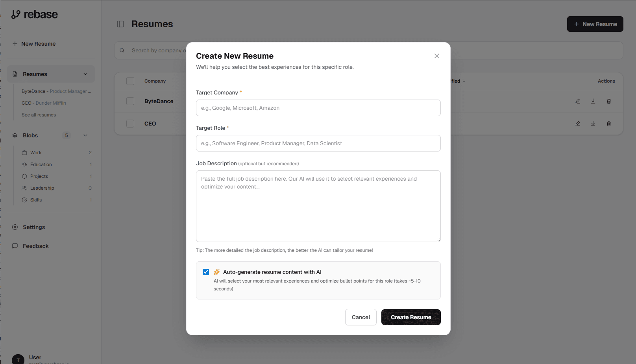Select the Work blob icon in sidebar
Screen dimensions: 636x364
pos(24,152)
